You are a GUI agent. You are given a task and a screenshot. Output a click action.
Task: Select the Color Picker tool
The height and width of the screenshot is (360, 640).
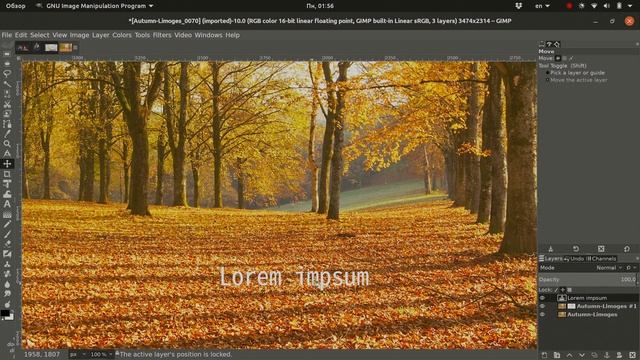click(x=7, y=133)
